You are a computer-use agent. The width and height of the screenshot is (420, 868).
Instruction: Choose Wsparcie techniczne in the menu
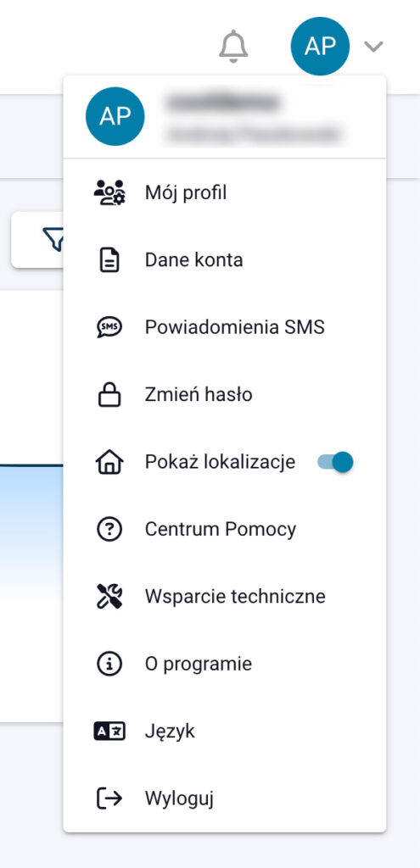(225, 597)
